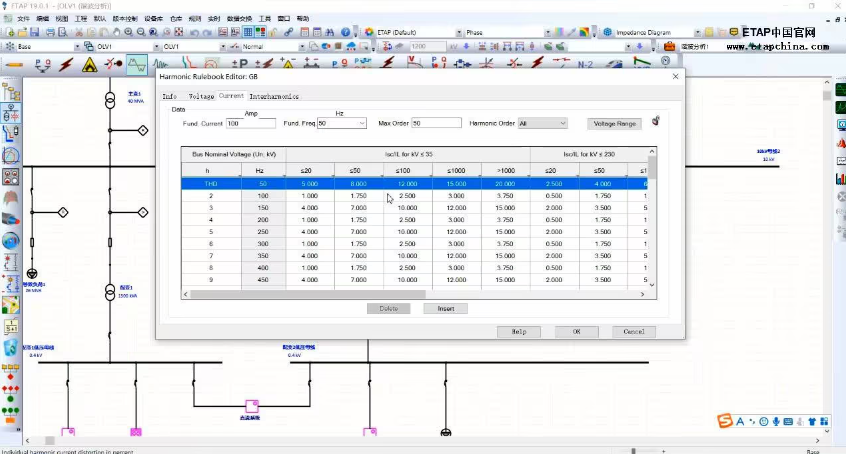Viewport: 846px width, 454px height.
Task: Click the traffic light icon in left sidebar
Action: coord(10,391)
